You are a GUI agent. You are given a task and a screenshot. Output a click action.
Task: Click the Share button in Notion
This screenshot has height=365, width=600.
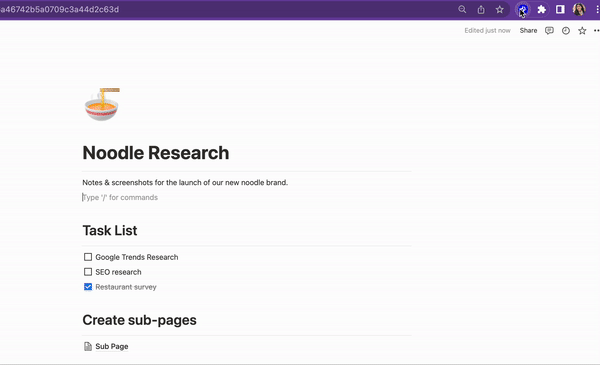[x=528, y=31]
